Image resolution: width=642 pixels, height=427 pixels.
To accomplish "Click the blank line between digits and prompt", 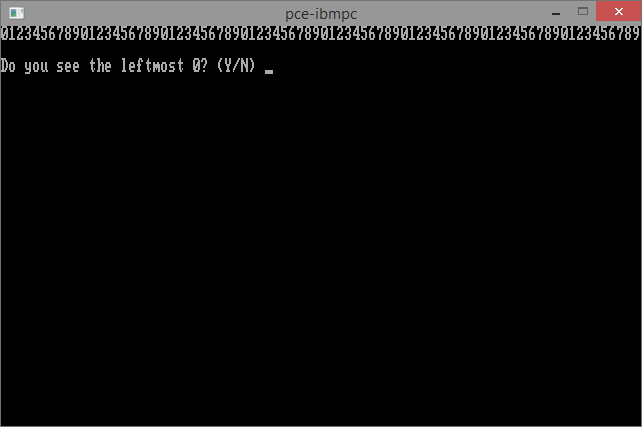I will (x=321, y=50).
